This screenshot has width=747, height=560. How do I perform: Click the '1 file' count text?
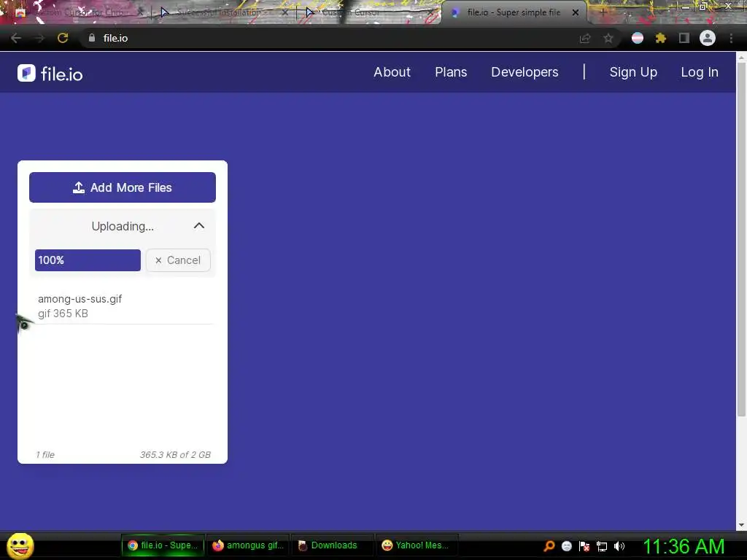click(45, 455)
